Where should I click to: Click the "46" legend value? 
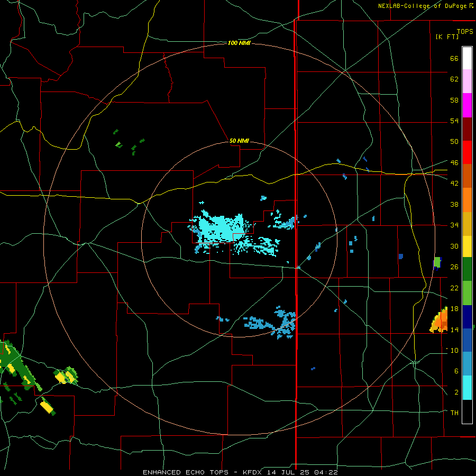click(x=454, y=163)
